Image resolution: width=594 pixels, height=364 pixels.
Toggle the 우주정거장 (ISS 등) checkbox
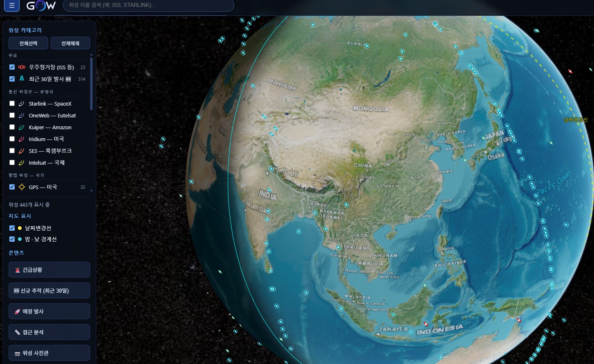(x=12, y=67)
